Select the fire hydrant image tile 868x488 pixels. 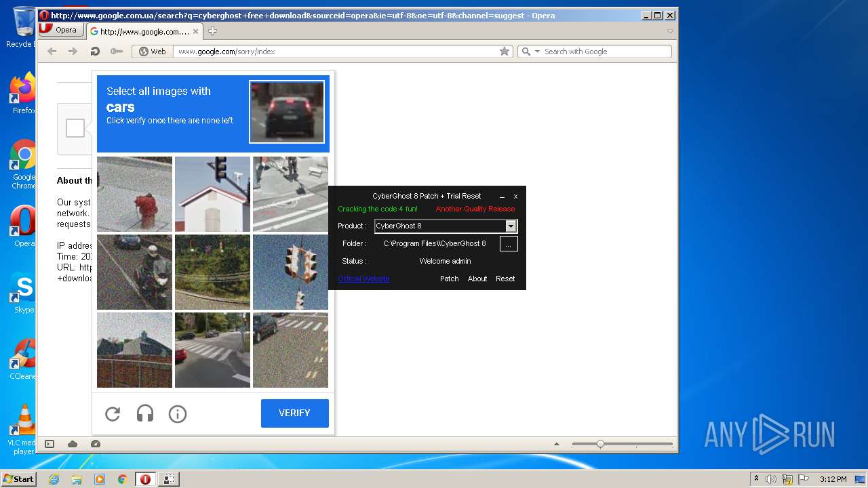tap(134, 194)
